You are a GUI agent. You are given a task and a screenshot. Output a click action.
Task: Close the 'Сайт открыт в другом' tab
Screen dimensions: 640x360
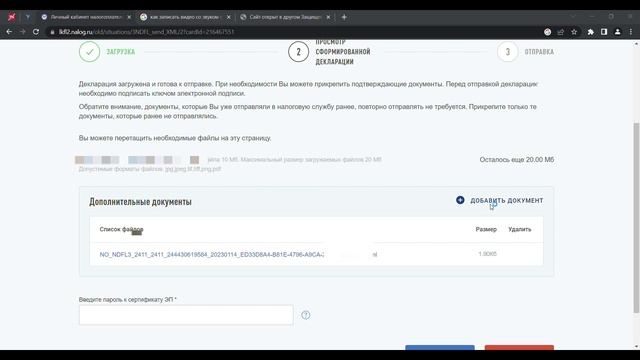pos(328,17)
